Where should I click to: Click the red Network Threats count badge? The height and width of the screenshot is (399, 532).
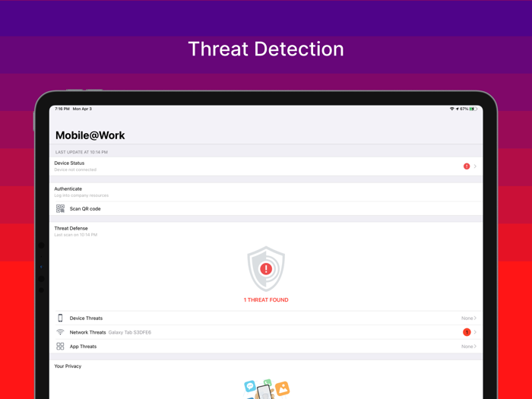[467, 332]
